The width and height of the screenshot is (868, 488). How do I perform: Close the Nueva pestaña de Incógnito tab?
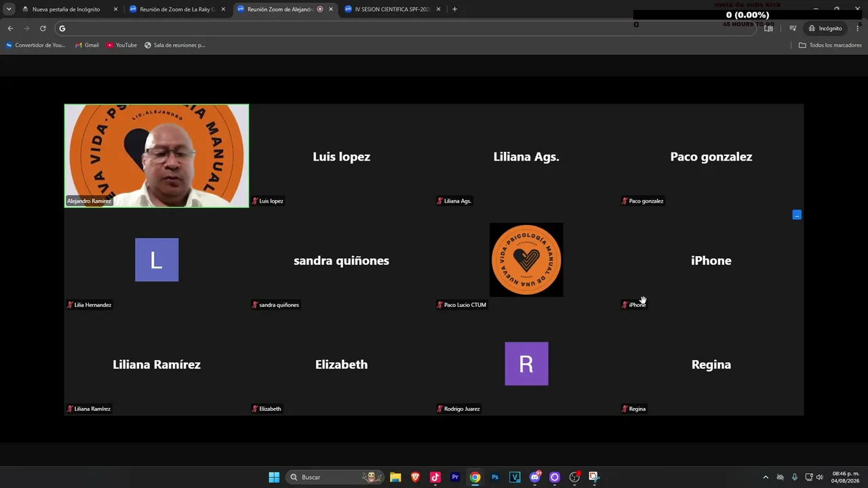pyautogui.click(x=115, y=9)
